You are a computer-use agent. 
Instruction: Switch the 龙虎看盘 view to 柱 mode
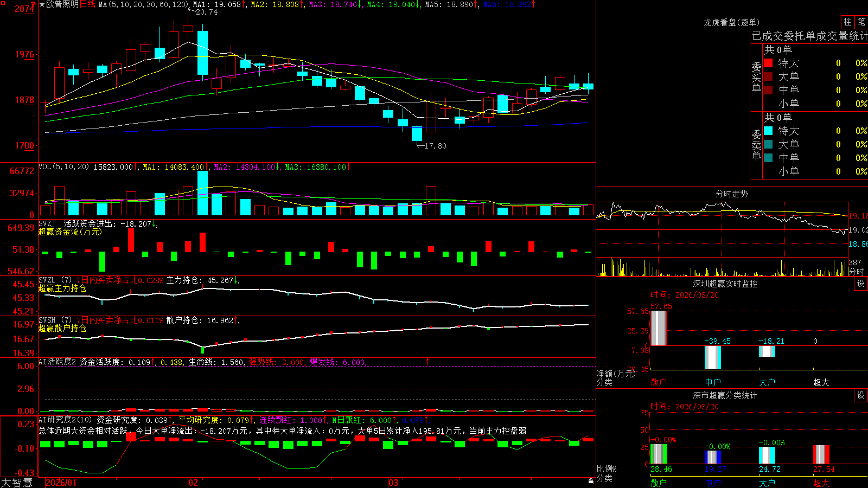click(x=847, y=22)
